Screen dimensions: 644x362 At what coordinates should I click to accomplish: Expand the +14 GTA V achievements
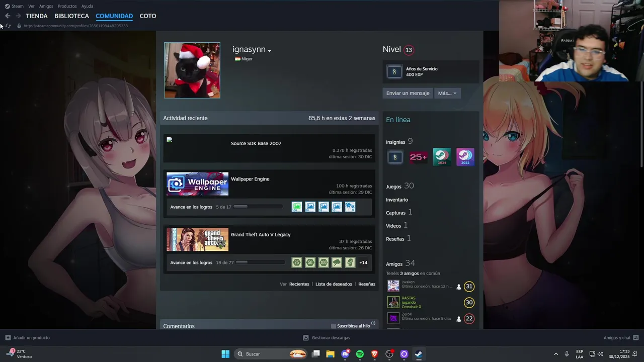click(x=363, y=262)
